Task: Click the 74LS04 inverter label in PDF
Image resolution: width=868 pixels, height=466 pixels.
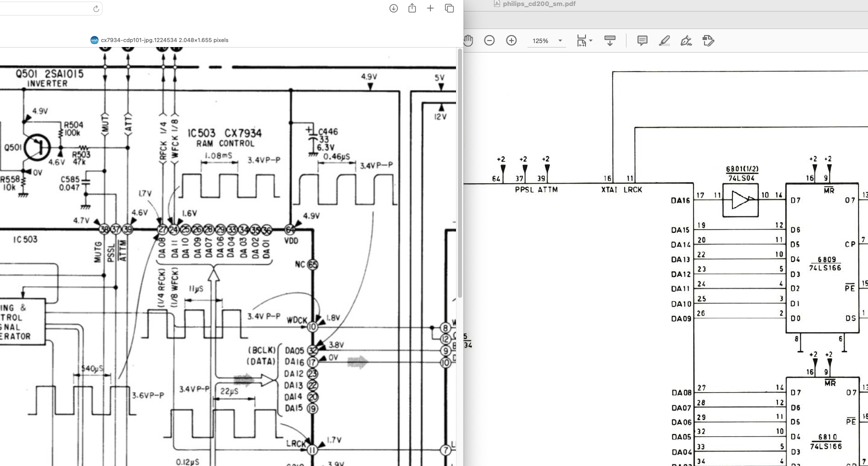Action: tap(741, 178)
